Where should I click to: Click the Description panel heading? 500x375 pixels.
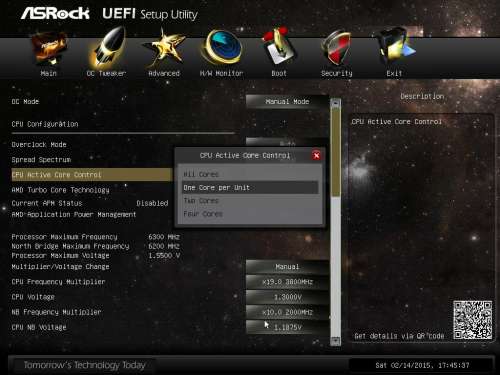(422, 97)
